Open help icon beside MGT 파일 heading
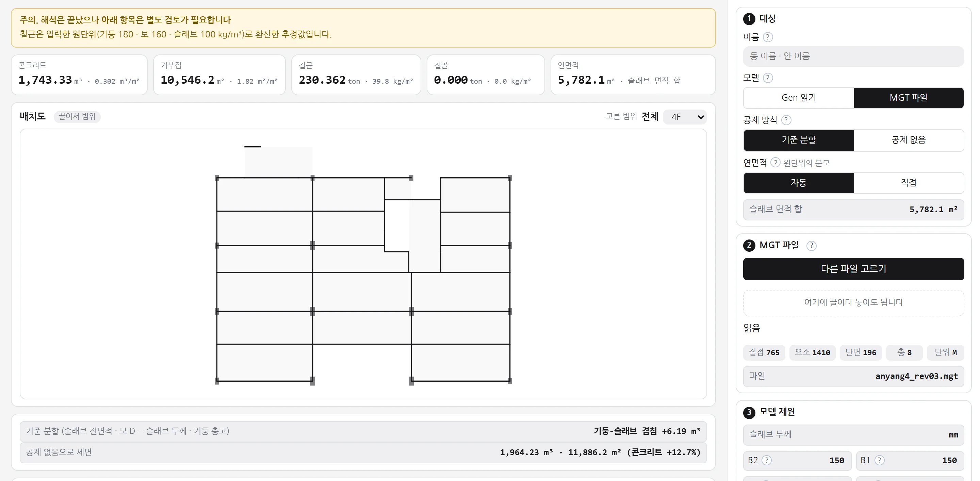 tap(811, 246)
